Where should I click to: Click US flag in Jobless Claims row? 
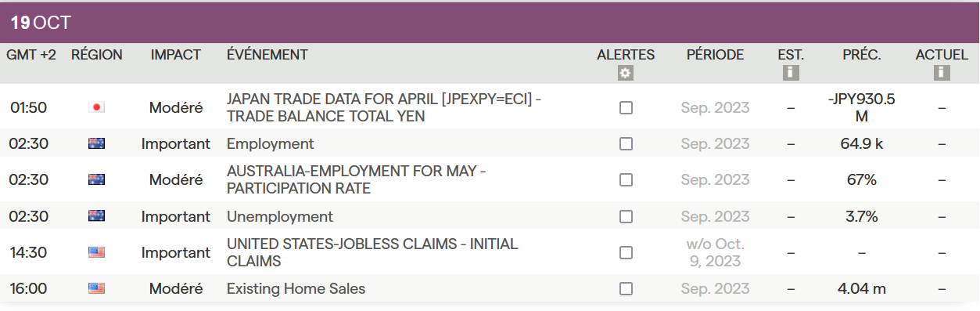(x=97, y=252)
